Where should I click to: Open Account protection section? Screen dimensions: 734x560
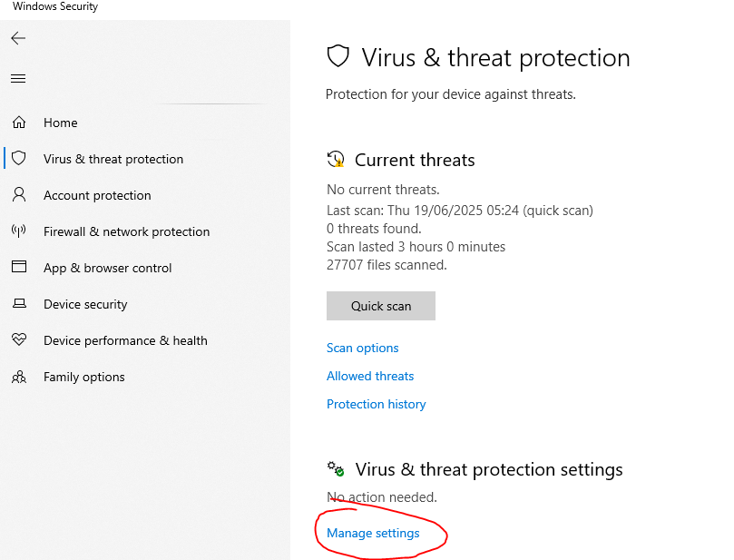pyautogui.click(x=97, y=195)
